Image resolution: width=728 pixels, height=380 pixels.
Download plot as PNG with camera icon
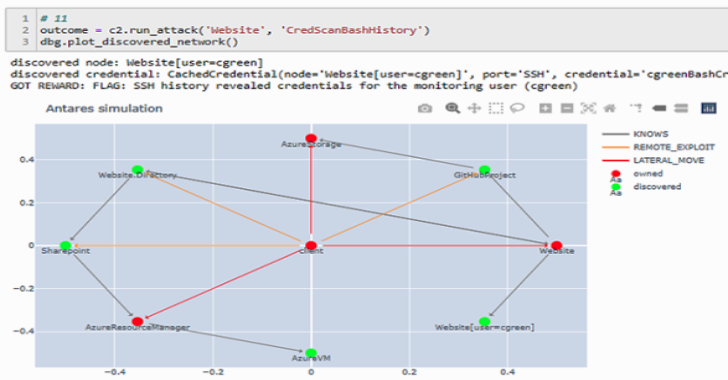(x=424, y=109)
